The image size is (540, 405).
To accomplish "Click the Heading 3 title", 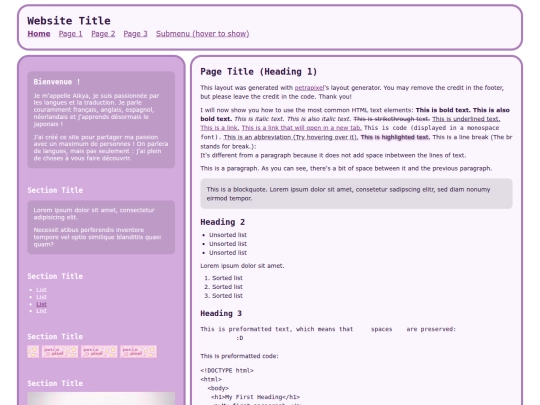I will 221,313.
